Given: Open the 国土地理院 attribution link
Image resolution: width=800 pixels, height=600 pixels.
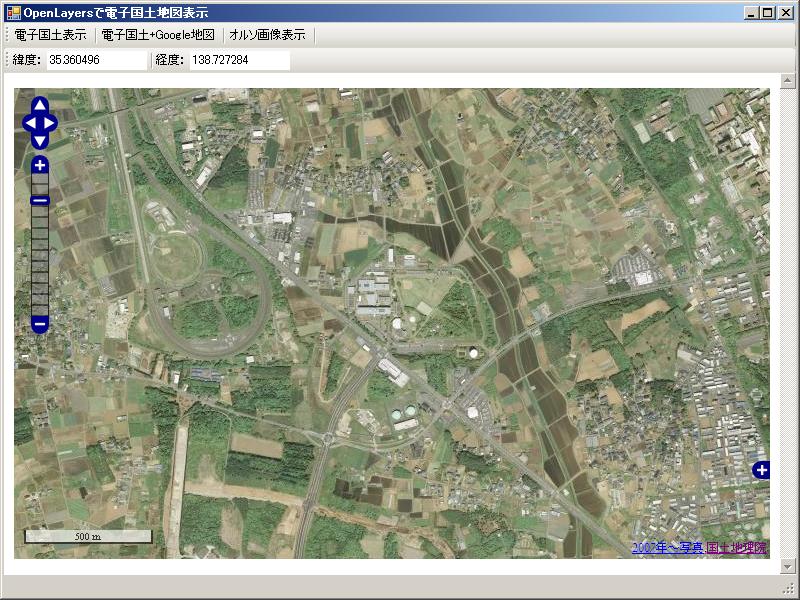Looking at the screenshot, I should click(x=737, y=548).
